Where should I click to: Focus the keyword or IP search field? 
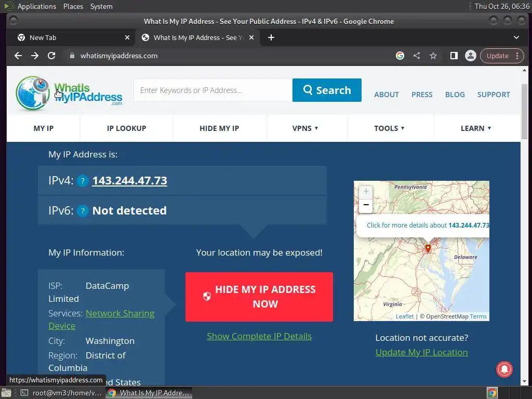(x=213, y=90)
